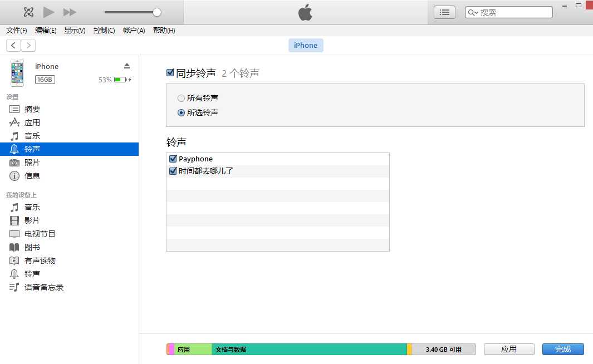Image resolution: width=593 pixels, height=364 pixels.
Task: Open 语音备忘录 voice memos
Action: pyautogui.click(x=69, y=287)
